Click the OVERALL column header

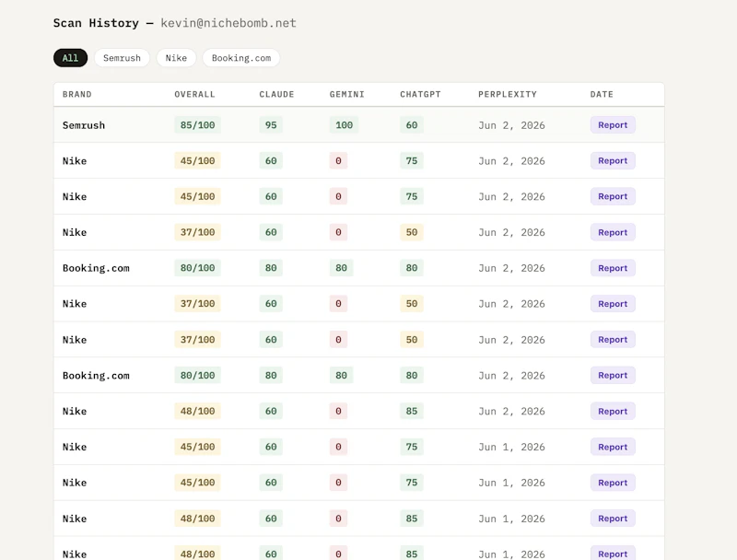click(x=194, y=94)
